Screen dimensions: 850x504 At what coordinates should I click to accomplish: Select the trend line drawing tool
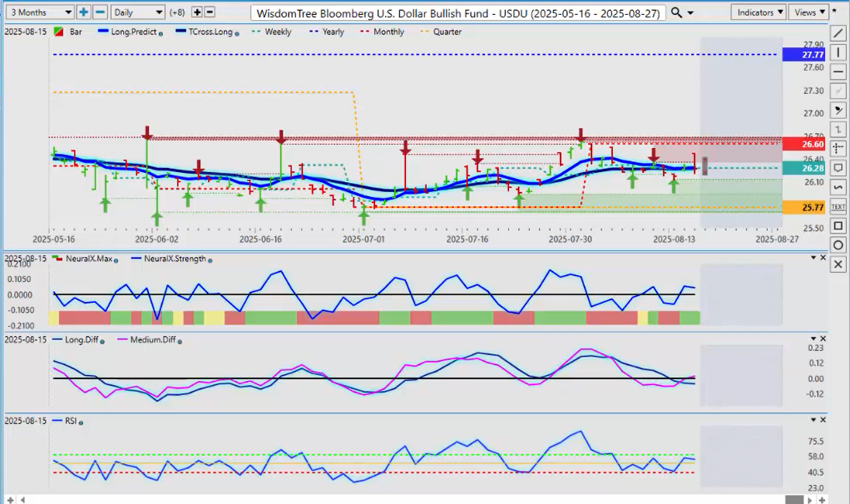tap(839, 33)
